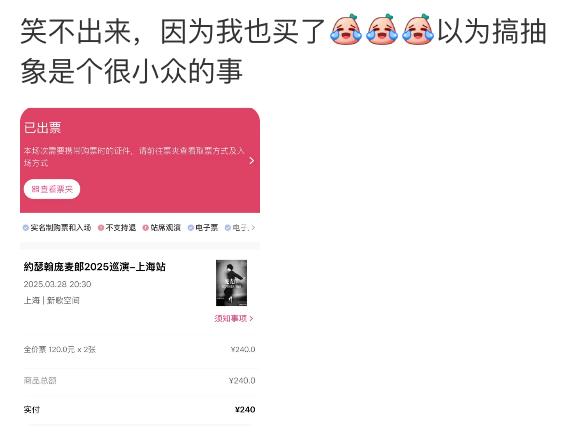Select the 实付 ¥240 total row

click(139, 410)
